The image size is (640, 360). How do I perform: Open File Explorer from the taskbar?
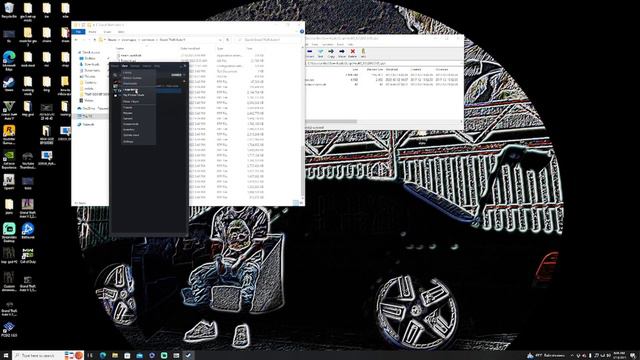click(115, 356)
